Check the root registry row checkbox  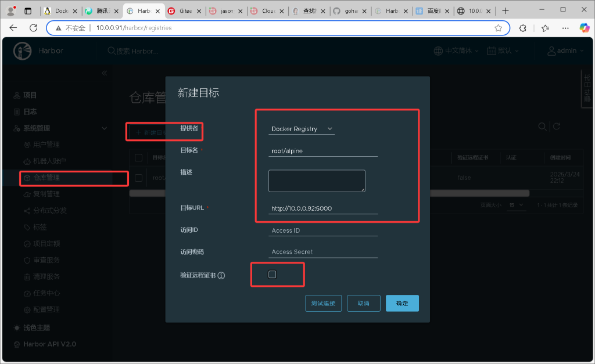(x=138, y=178)
